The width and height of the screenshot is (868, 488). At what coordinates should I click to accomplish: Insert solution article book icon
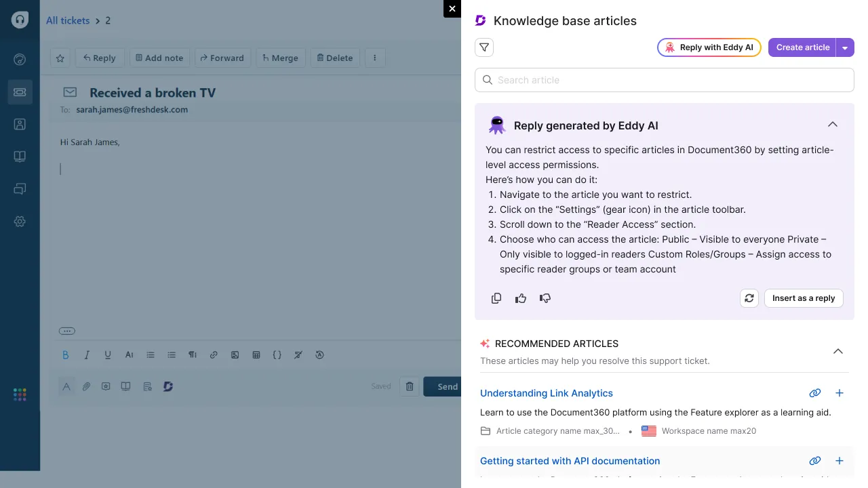pyautogui.click(x=125, y=386)
